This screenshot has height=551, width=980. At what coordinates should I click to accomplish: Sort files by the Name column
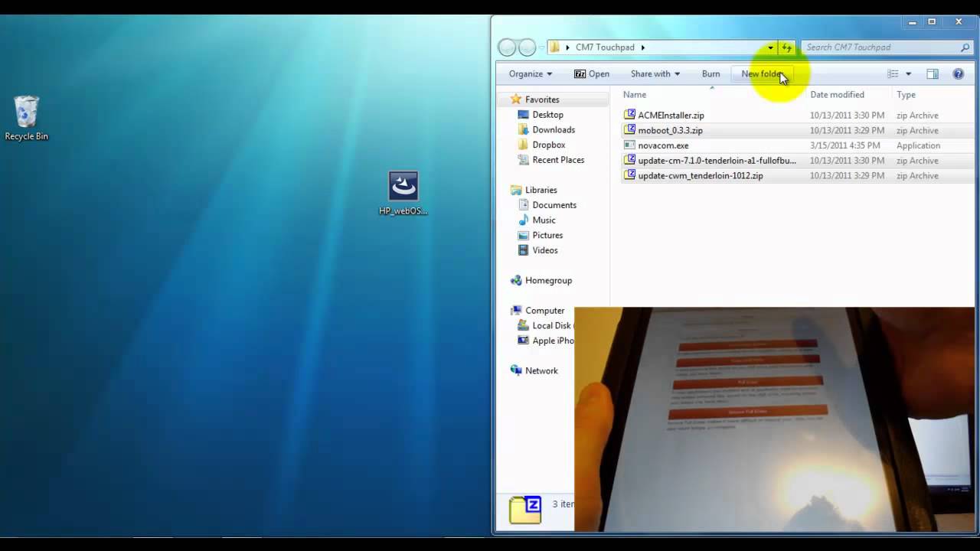tap(635, 95)
